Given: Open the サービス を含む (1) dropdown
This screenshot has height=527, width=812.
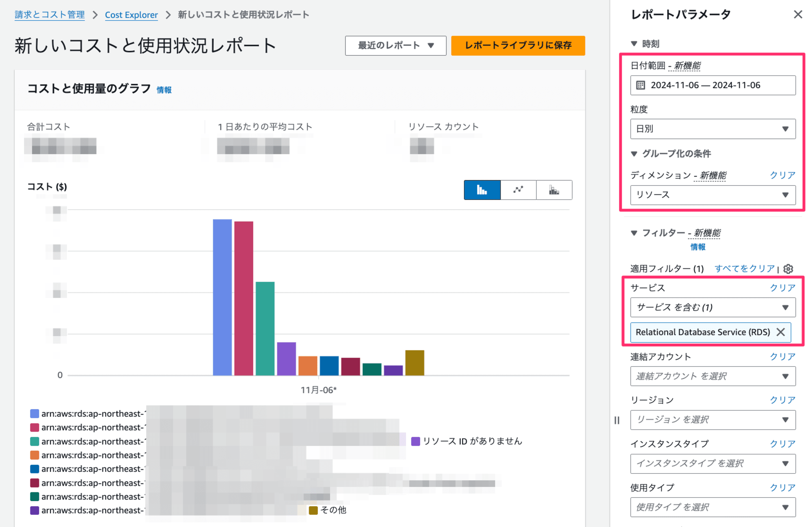Looking at the screenshot, I should (713, 307).
